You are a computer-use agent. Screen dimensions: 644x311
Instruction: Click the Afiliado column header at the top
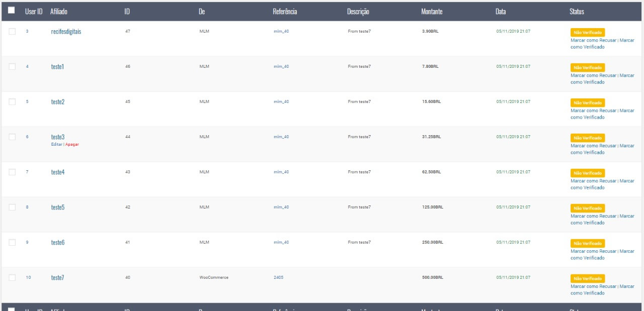(59, 12)
